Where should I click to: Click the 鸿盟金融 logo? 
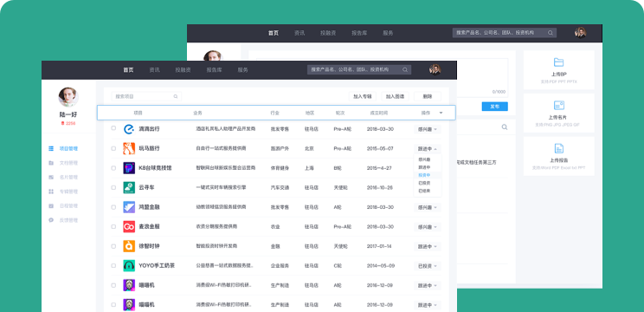129,207
